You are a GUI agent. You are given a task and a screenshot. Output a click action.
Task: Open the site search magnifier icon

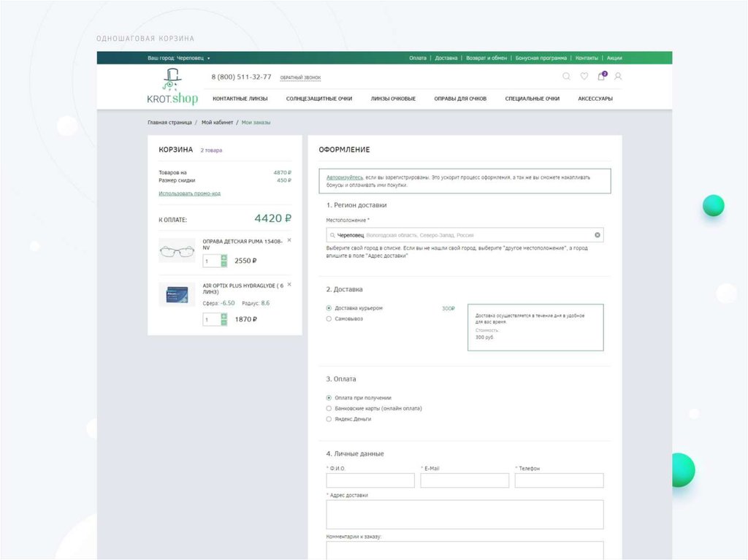pos(566,77)
